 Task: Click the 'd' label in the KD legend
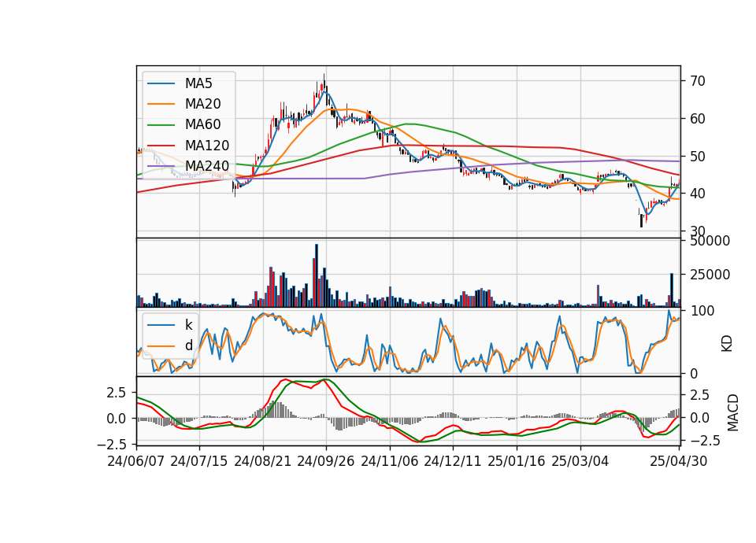pyautogui.click(x=188, y=345)
